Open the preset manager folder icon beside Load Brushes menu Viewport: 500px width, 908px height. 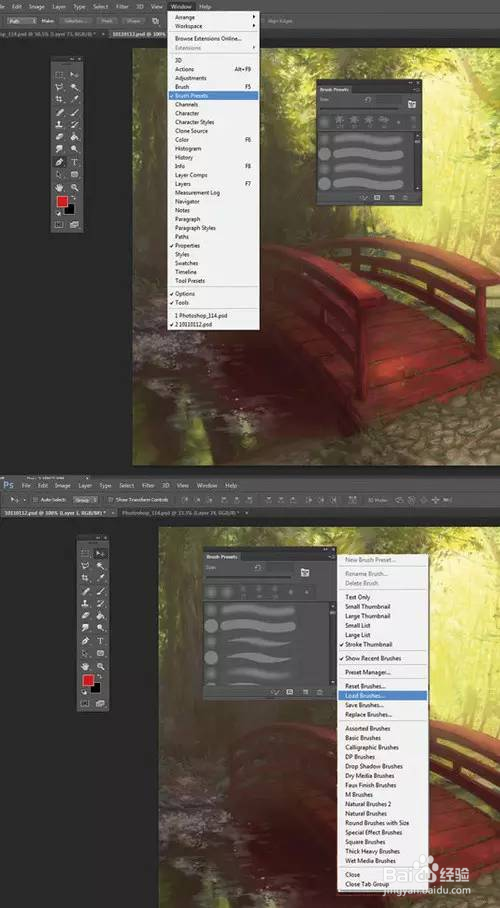point(304,572)
